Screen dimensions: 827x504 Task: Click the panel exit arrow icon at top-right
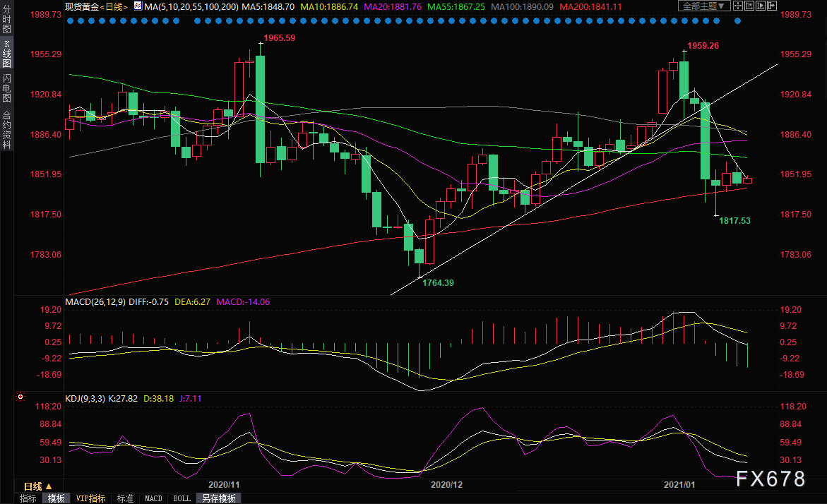click(x=772, y=6)
